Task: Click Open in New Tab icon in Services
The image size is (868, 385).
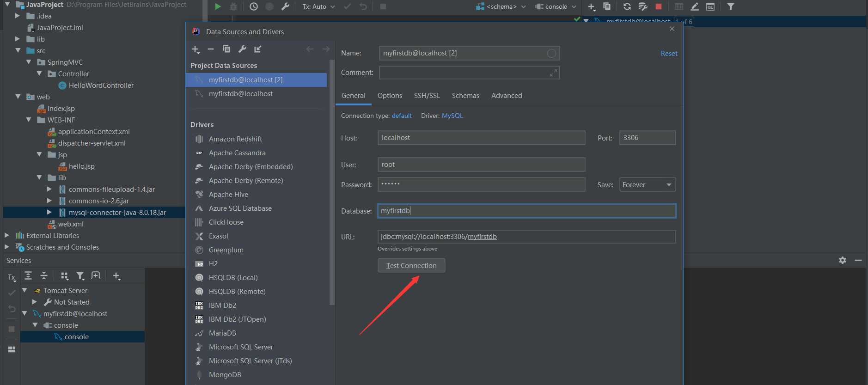Action: [x=96, y=276]
